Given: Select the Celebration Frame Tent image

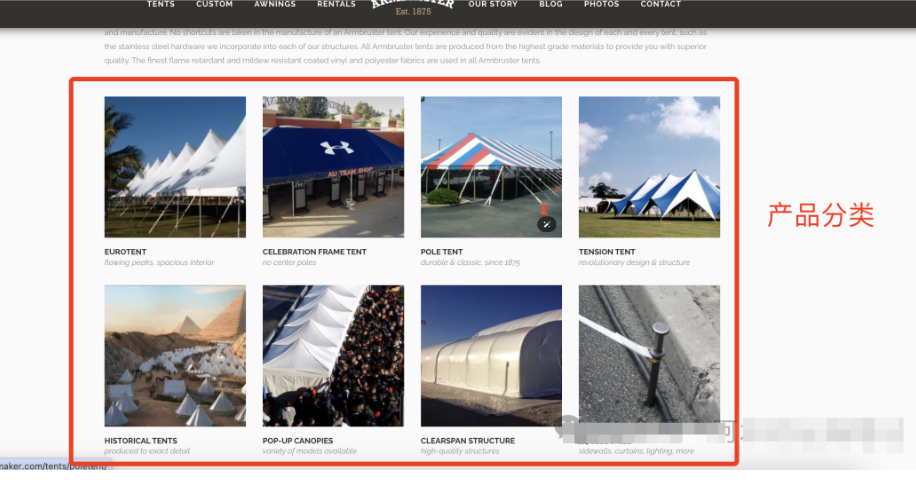Looking at the screenshot, I should tap(333, 167).
